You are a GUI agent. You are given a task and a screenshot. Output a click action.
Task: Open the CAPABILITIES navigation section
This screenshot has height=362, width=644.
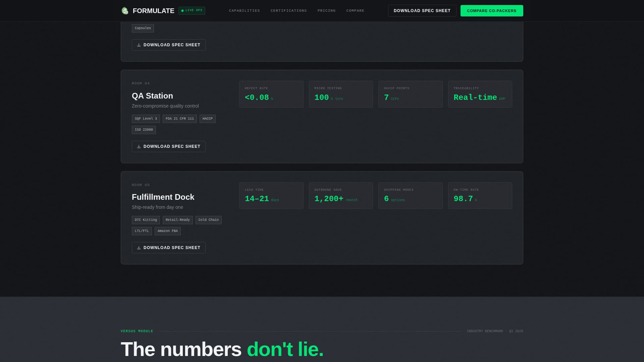click(244, 10)
